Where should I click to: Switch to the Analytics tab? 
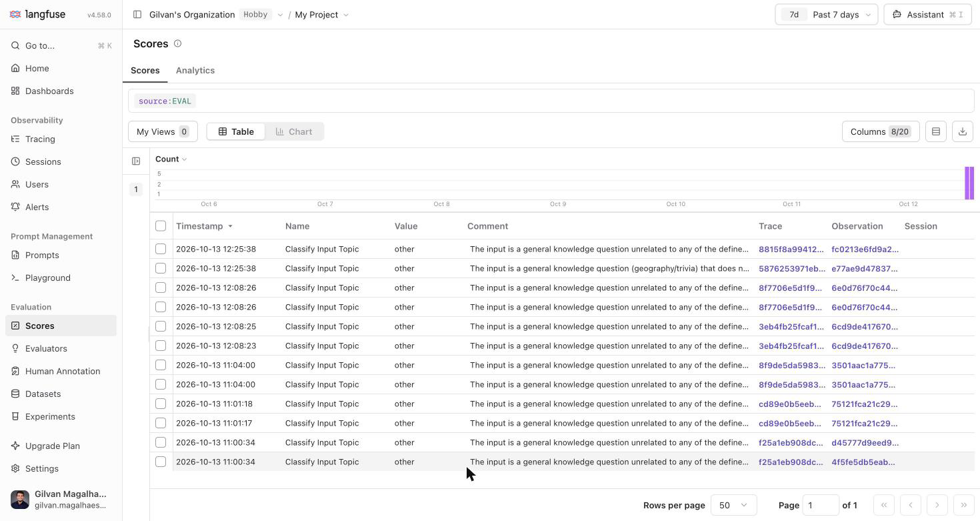195,70
